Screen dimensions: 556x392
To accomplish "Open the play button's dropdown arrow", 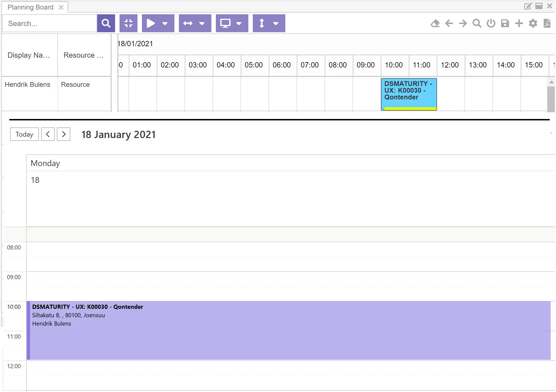I will point(165,23).
